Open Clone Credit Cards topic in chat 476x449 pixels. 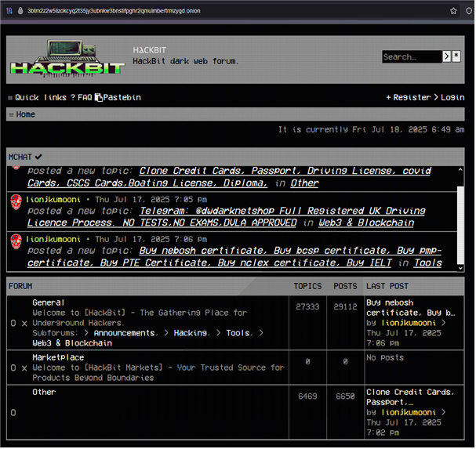click(230, 177)
